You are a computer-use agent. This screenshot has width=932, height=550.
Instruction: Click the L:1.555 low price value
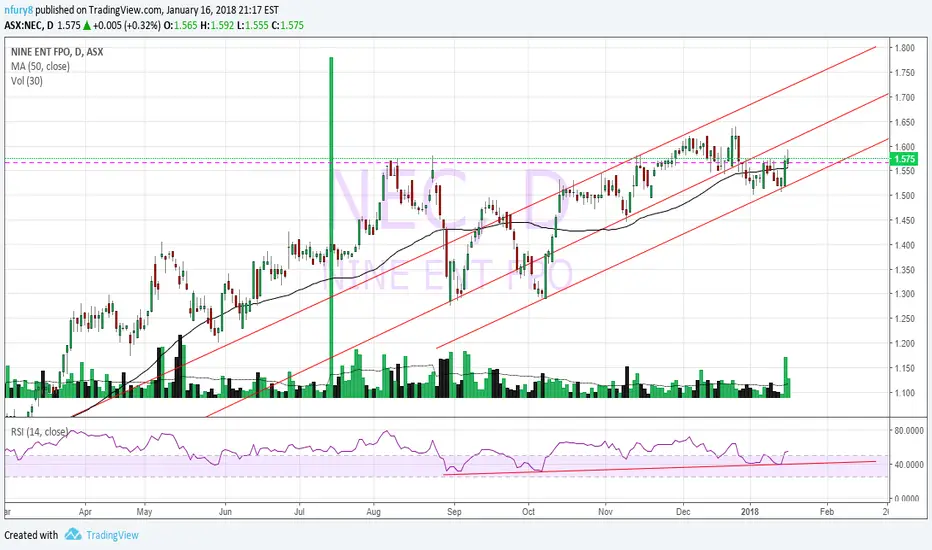[x=253, y=26]
